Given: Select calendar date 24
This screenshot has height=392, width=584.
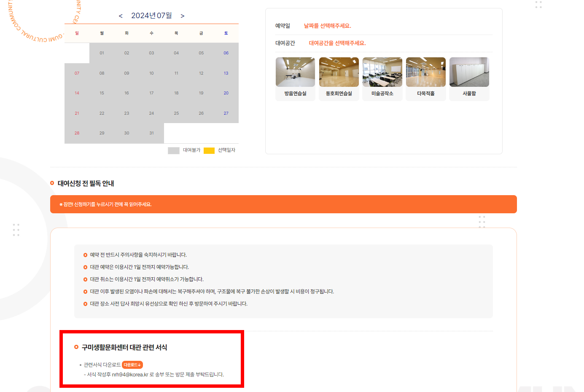Looking at the screenshot, I should point(151,113).
